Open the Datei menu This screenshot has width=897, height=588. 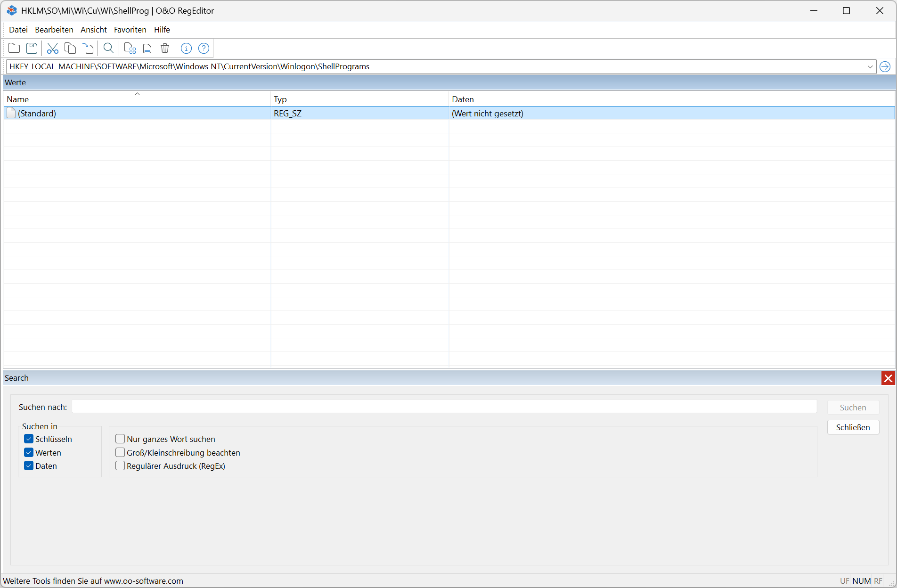18,30
